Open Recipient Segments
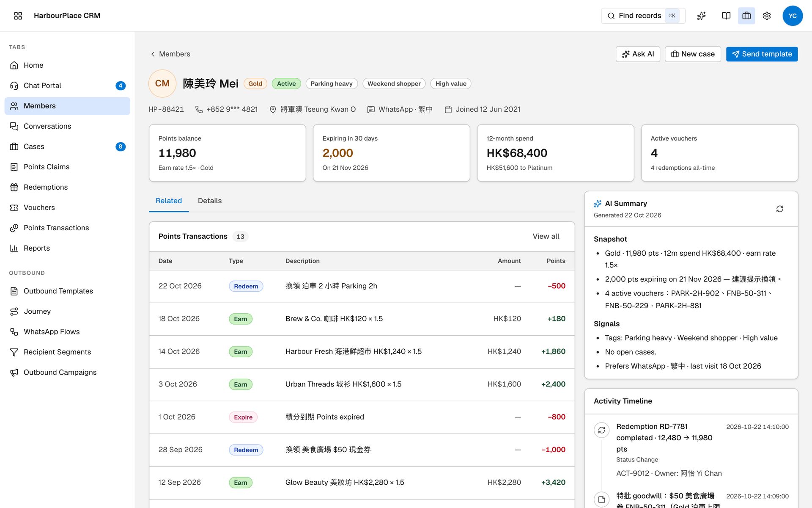This screenshot has width=812, height=508. 67,352
